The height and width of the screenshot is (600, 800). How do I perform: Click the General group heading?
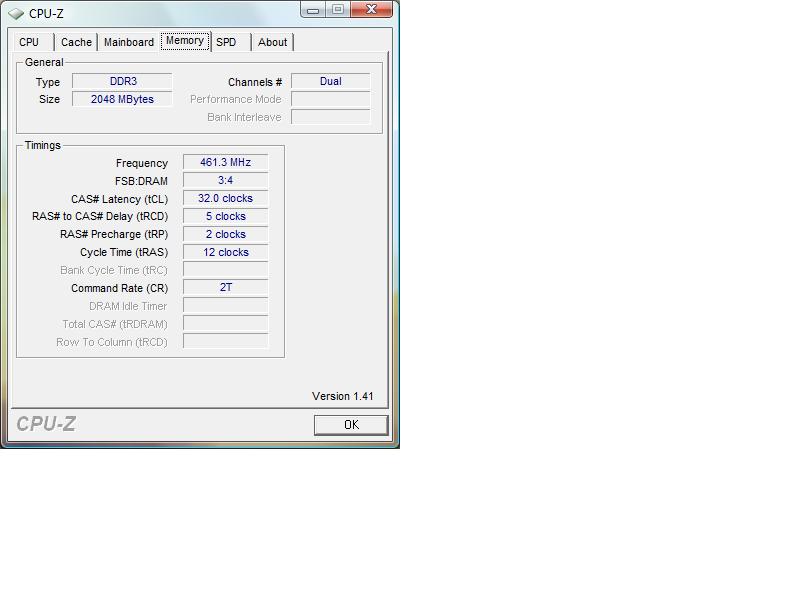[x=44, y=62]
